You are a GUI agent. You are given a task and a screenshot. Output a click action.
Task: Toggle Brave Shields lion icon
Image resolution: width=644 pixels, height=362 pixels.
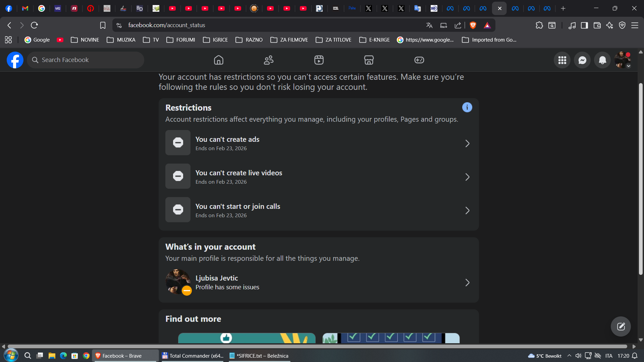[473, 25]
